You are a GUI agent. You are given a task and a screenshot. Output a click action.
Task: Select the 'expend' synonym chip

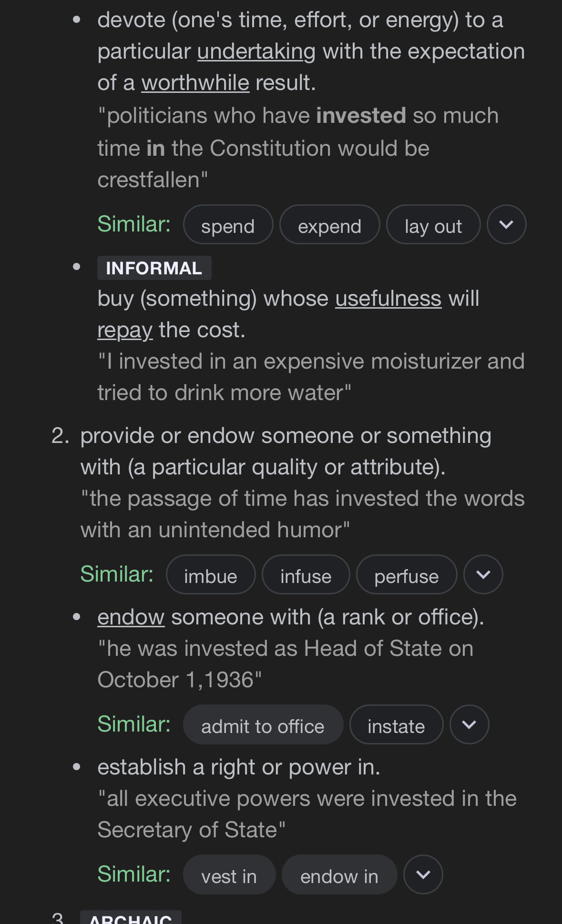[x=329, y=225]
